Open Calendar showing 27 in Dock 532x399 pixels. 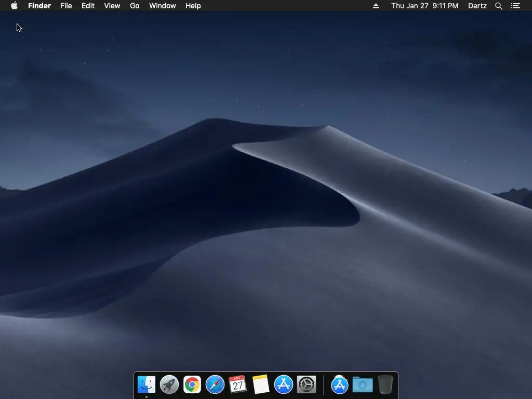coord(237,384)
